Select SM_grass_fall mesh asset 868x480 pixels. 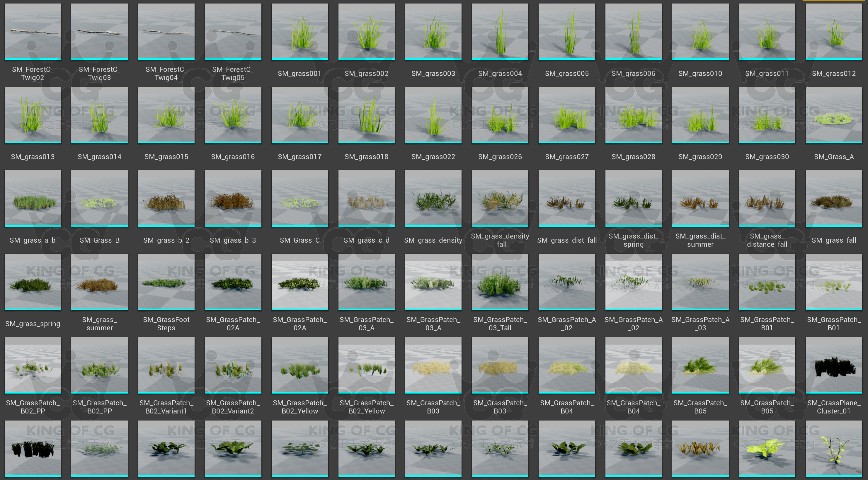tap(834, 198)
